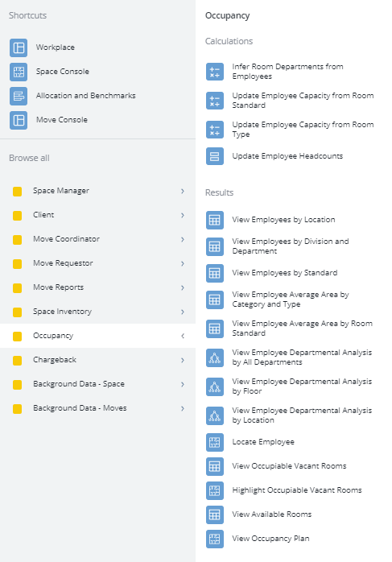Click Infer Room Departments calculator icon
Viewport: 392px width, 562px height.
[x=215, y=72]
